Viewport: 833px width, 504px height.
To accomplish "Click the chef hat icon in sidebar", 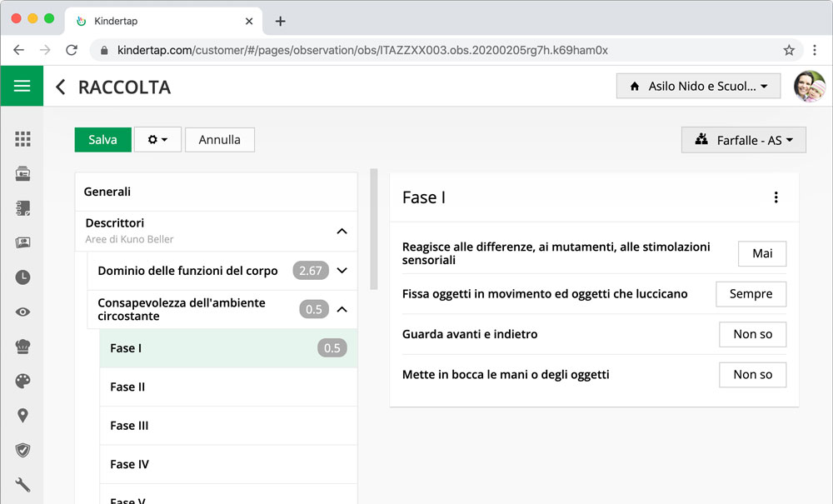I will coord(22,347).
